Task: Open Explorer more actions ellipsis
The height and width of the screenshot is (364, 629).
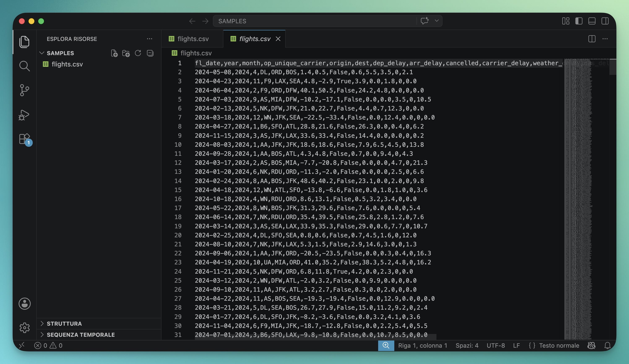Action: click(x=150, y=39)
